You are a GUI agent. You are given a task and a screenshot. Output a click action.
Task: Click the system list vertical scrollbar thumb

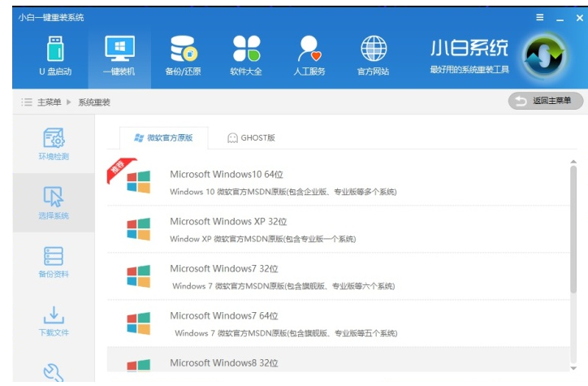point(573,230)
